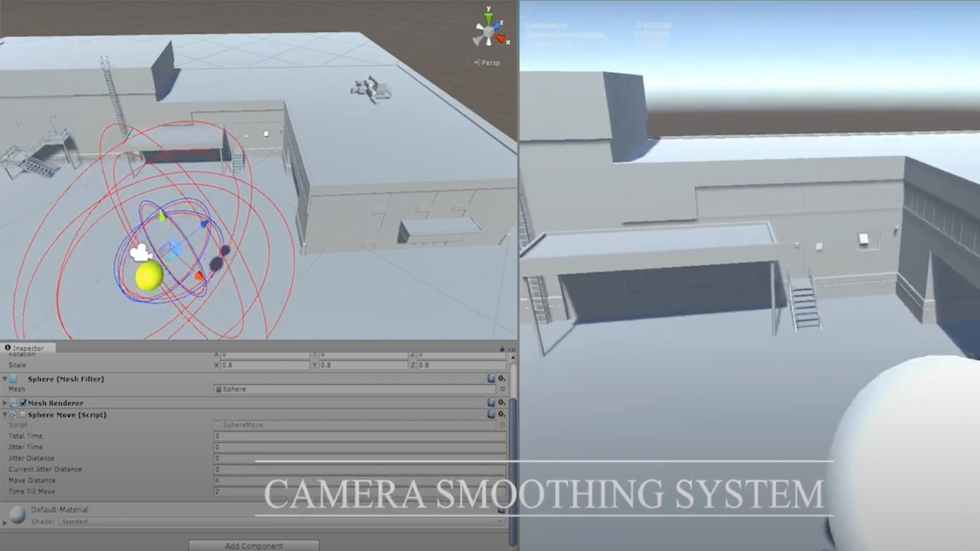Open Sphere Move script help book icon
The height and width of the screenshot is (551, 980).
tap(491, 414)
